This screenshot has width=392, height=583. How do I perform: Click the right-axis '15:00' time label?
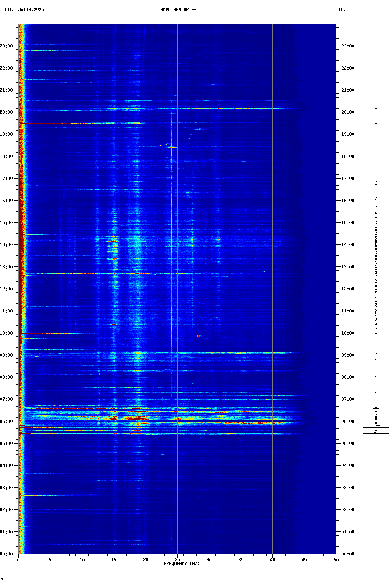click(348, 223)
